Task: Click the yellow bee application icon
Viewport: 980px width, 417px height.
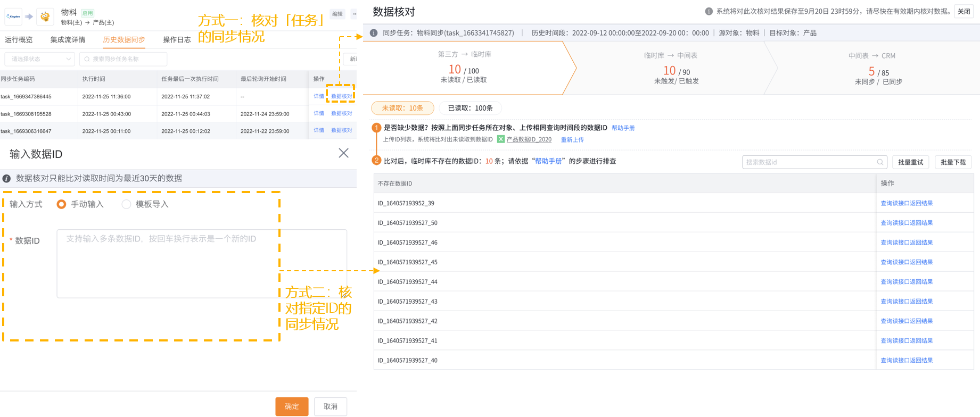Action: coord(45,16)
